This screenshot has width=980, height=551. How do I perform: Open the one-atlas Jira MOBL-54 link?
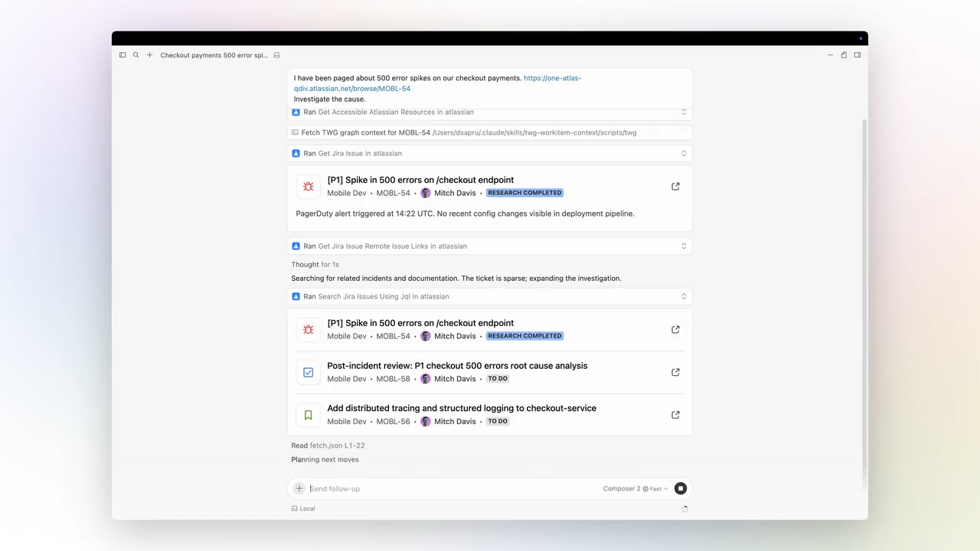click(x=438, y=83)
